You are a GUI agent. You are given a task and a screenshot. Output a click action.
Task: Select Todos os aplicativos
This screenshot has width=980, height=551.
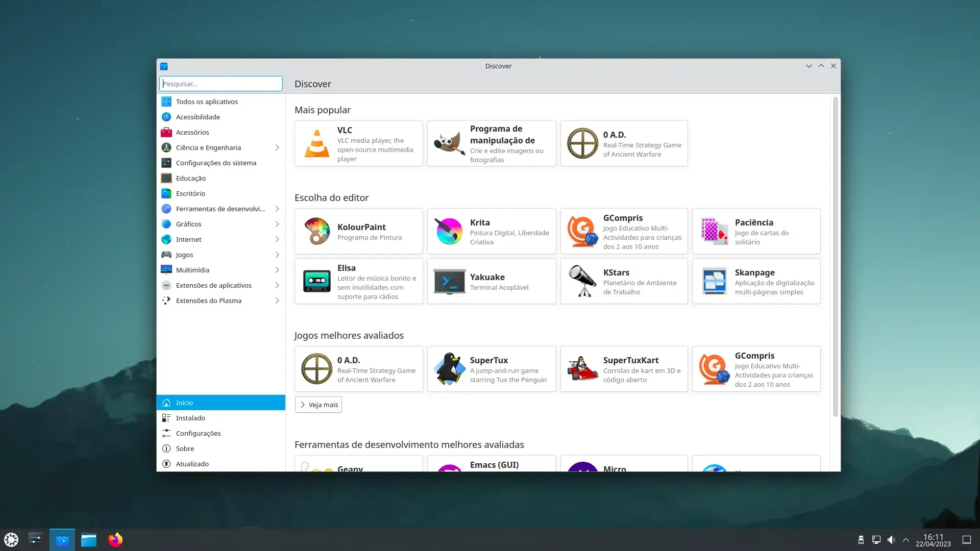pyautogui.click(x=220, y=102)
